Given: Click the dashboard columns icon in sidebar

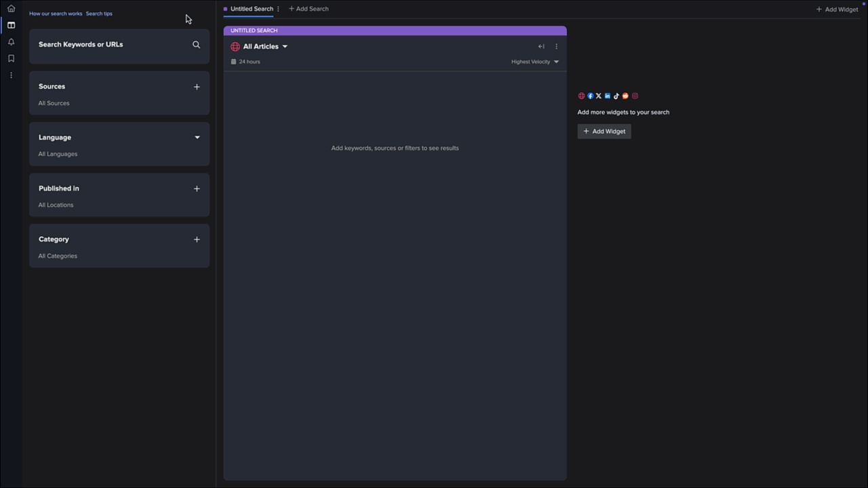Looking at the screenshot, I should pyautogui.click(x=11, y=25).
